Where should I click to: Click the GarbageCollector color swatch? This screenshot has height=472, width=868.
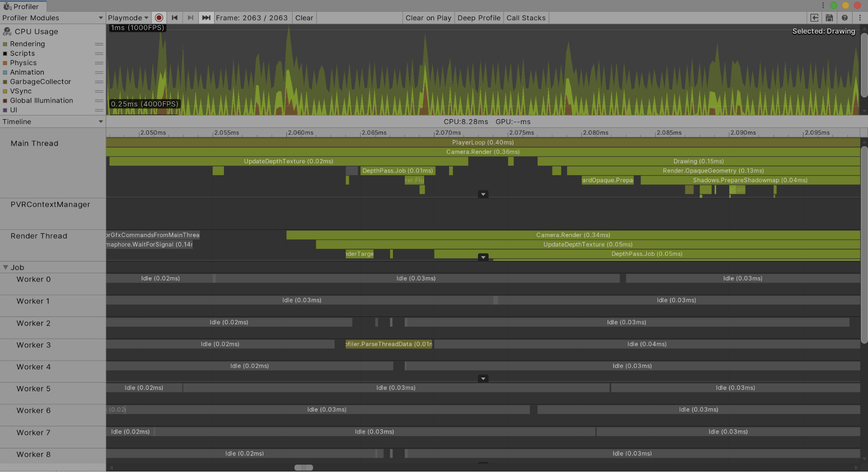(x=5, y=82)
